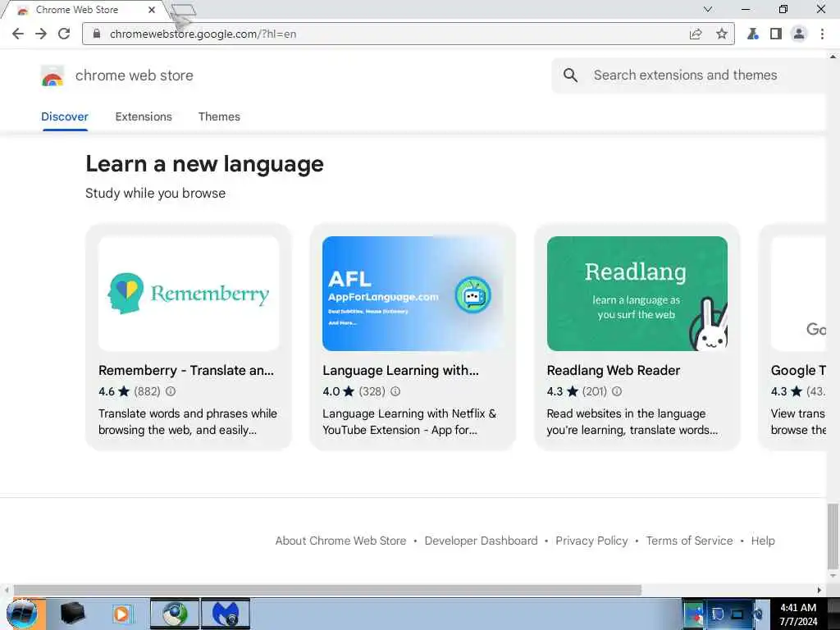Click the horizontal scrollbar thumb
The height and width of the screenshot is (630, 840).
click(327, 590)
